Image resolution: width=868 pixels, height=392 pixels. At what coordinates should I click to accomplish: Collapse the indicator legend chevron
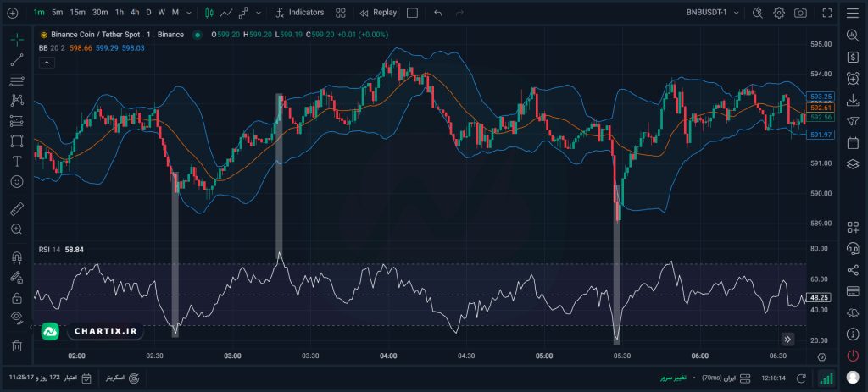coord(46,63)
